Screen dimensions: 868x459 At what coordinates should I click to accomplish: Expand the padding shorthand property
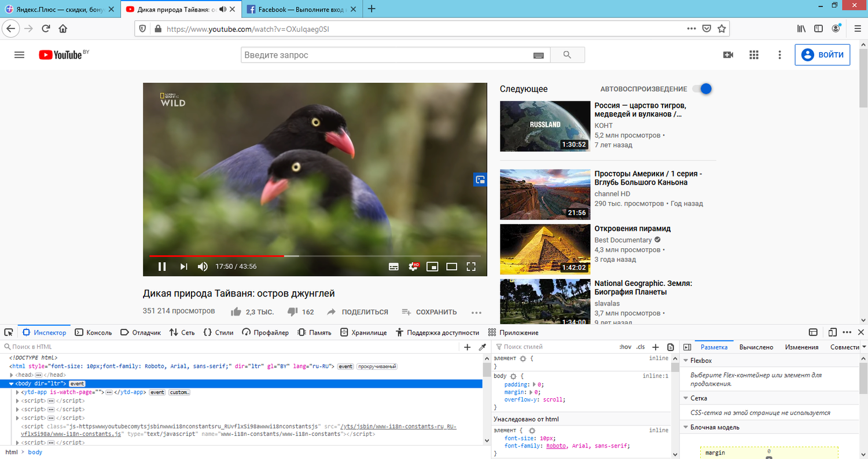tap(534, 384)
